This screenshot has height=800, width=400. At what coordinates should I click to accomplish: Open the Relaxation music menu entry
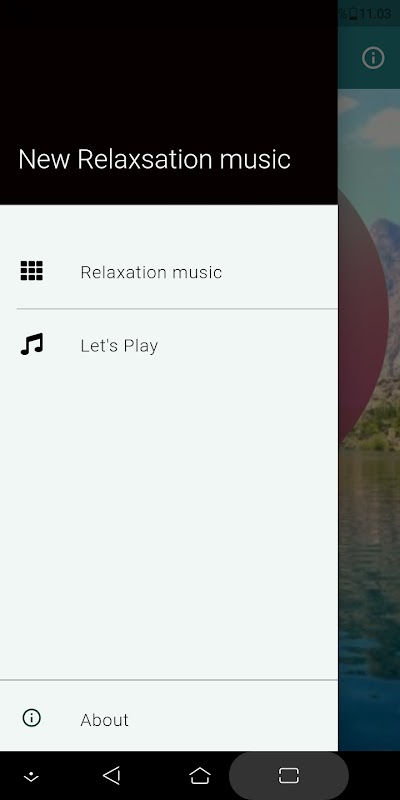(x=169, y=272)
